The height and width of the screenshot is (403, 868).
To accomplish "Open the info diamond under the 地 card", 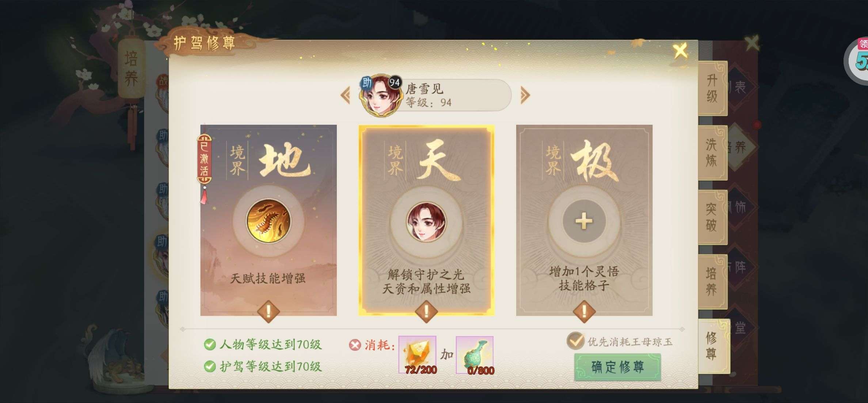I will [x=269, y=311].
